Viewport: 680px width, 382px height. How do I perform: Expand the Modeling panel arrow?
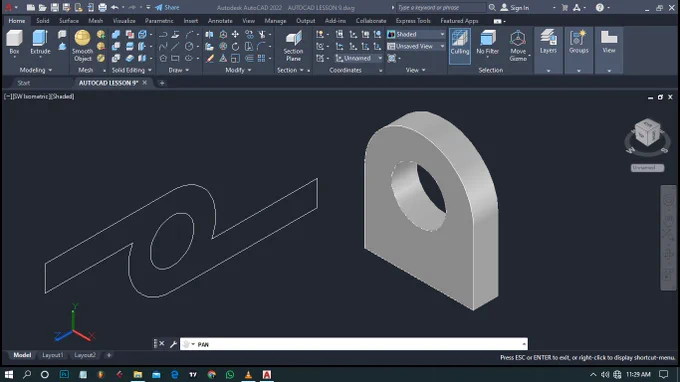coord(50,70)
